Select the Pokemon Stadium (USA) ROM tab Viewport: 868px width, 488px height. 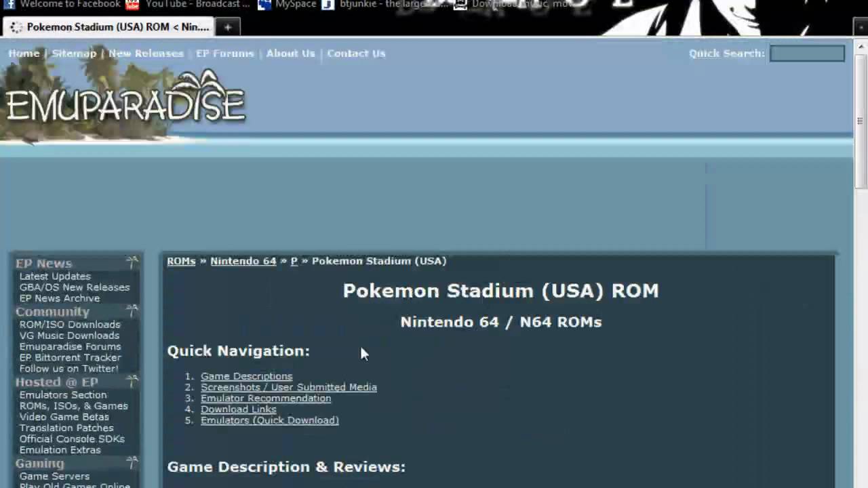[x=110, y=27]
